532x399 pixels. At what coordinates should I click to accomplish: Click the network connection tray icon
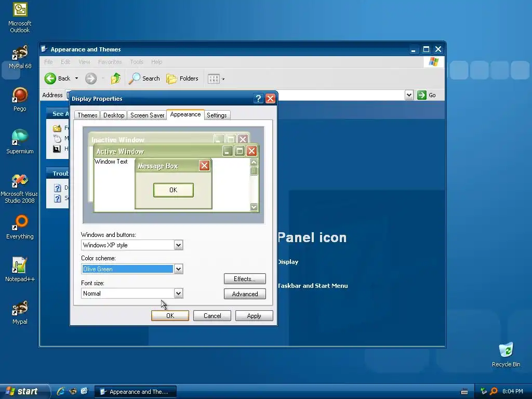coord(484,391)
